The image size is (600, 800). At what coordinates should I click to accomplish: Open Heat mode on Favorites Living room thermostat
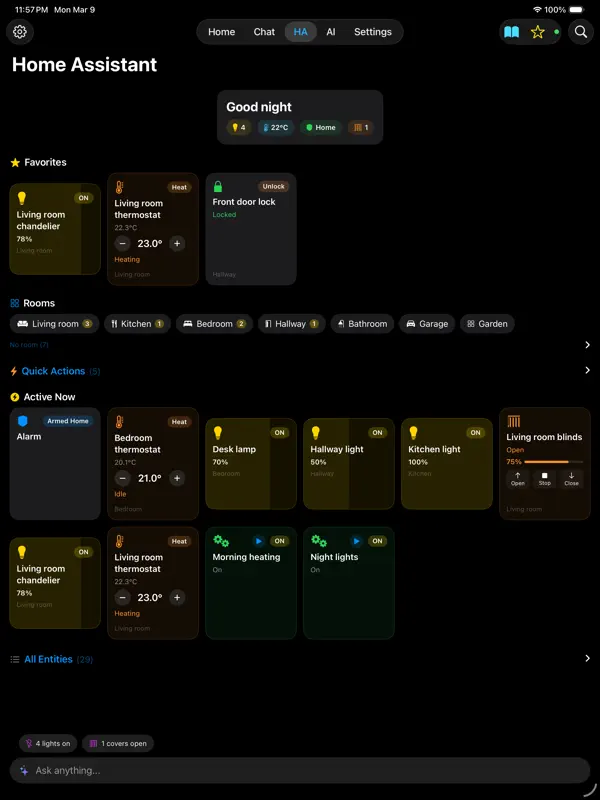(x=179, y=187)
